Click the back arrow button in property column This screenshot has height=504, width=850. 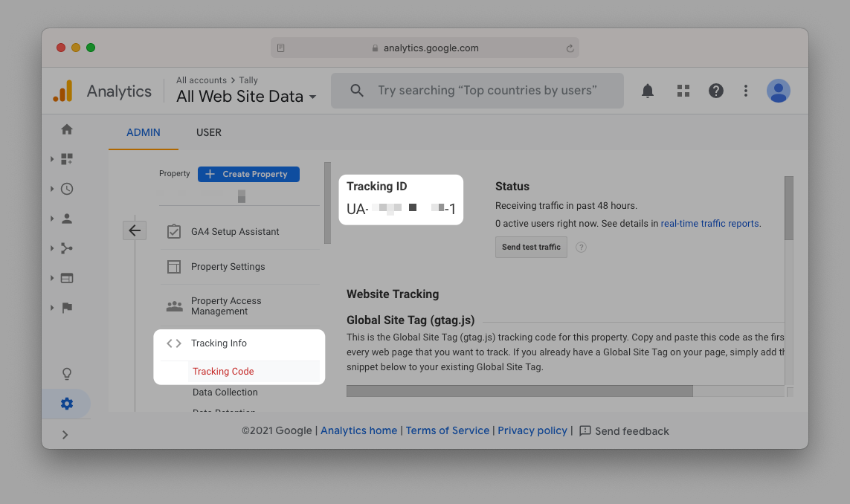[135, 230]
